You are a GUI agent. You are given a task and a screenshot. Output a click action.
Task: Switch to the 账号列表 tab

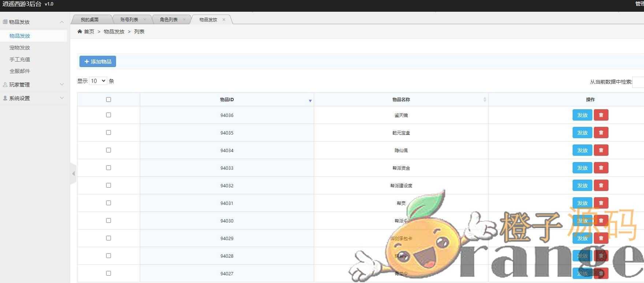[x=129, y=20]
